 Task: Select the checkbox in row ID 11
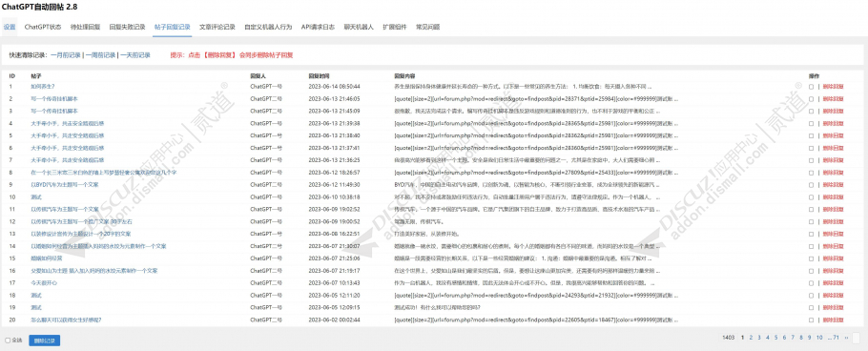811,209
